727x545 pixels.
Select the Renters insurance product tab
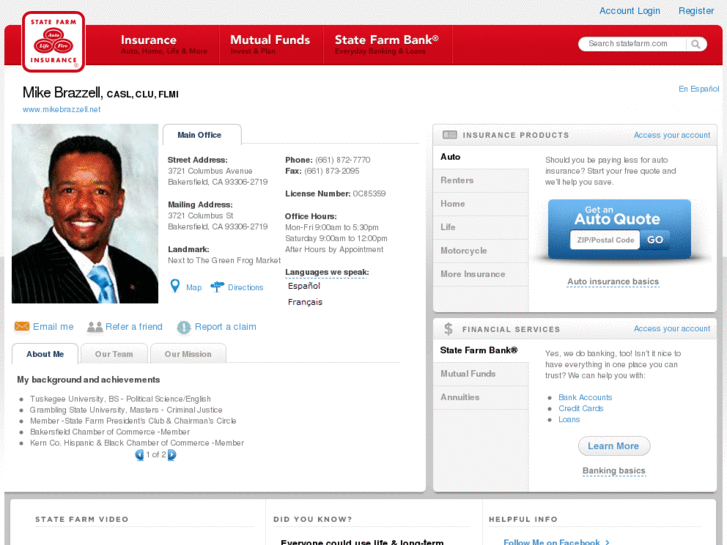481,180
